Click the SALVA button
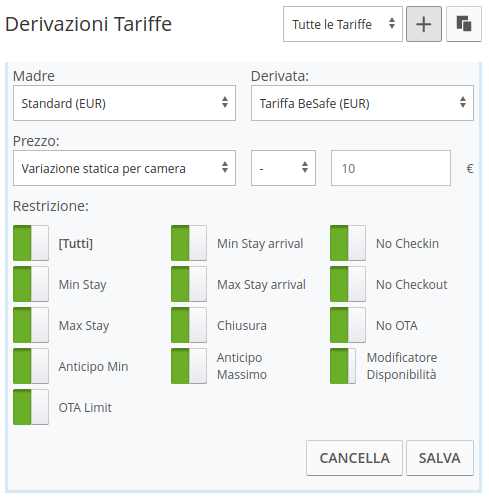Screen dimensions: 489x504 tap(440, 458)
